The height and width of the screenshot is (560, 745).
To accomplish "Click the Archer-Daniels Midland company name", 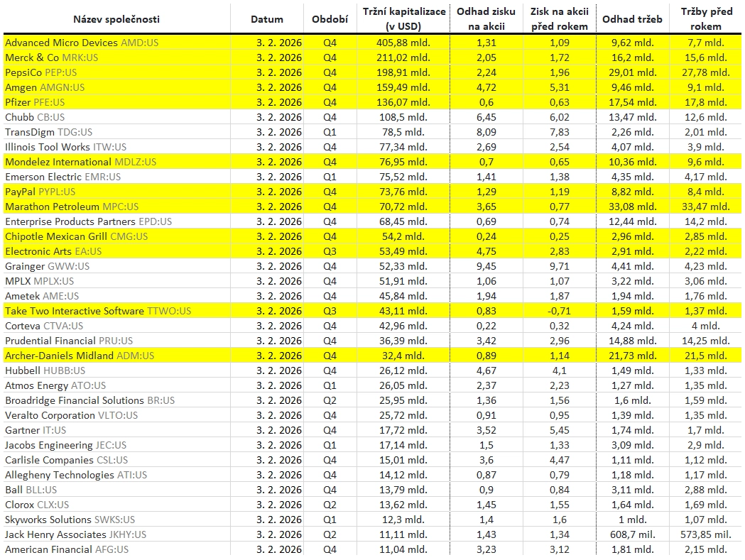I will point(80,356).
